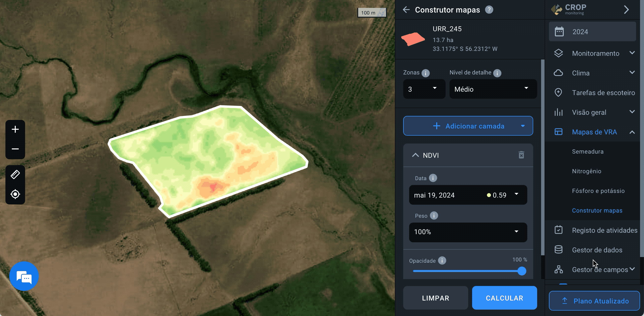Open the Zonas dropdown showing 3
Screen dimensions: 644x316
point(424,89)
